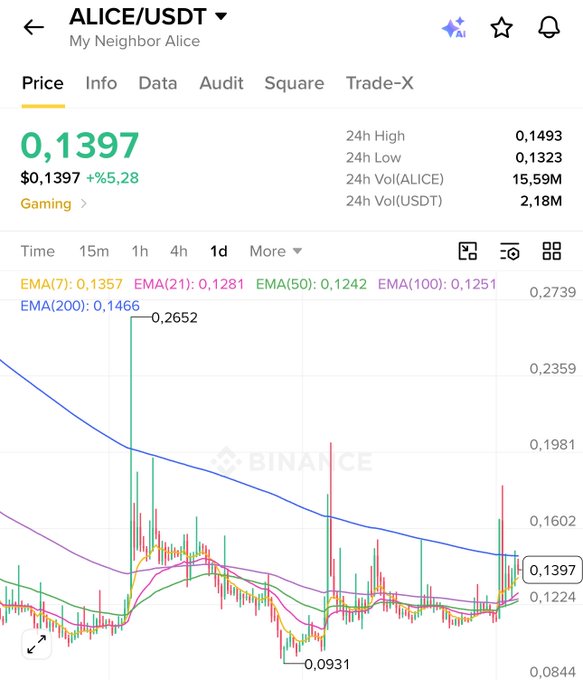Screen dimensions: 583x680
Task: Tap the 0,1981 price axis label
Action: tap(552, 445)
